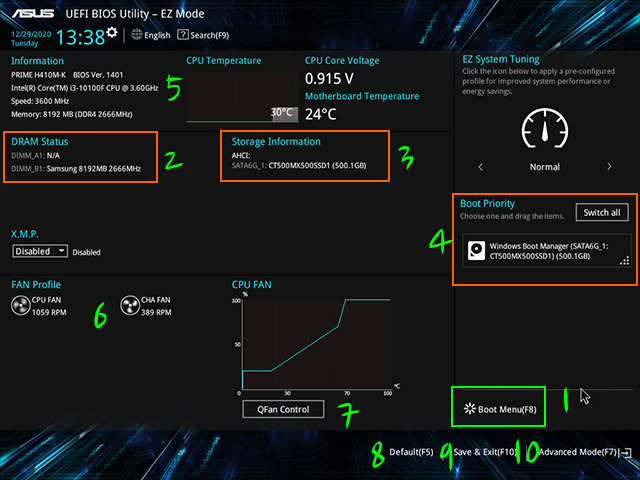Load Default(F5) settings
Viewport: 640px width, 480px height.
pyautogui.click(x=411, y=452)
